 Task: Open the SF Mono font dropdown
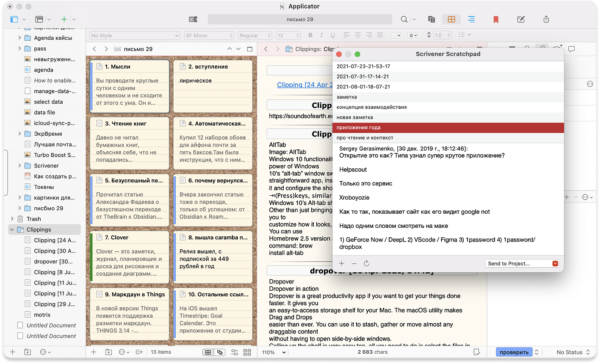point(209,36)
